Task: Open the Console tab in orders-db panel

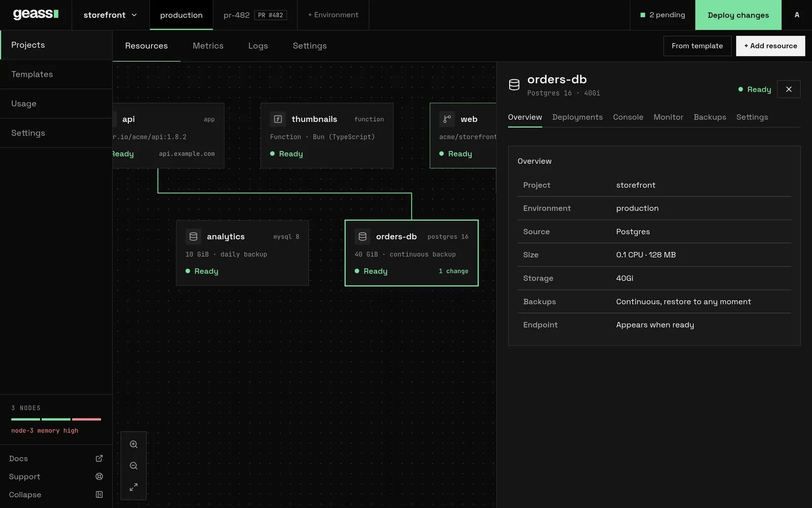Action: click(x=628, y=117)
